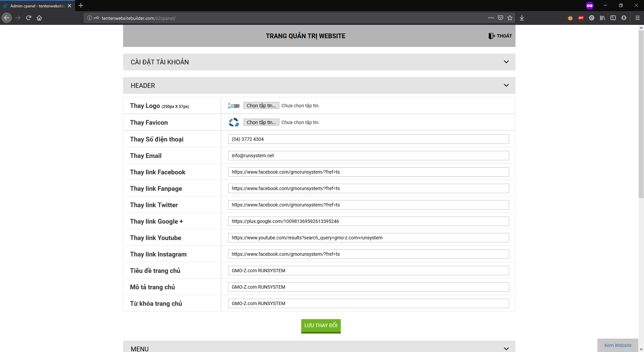Open the Firefox hamburger menu
The width and height of the screenshot is (644, 352).
pos(638,18)
